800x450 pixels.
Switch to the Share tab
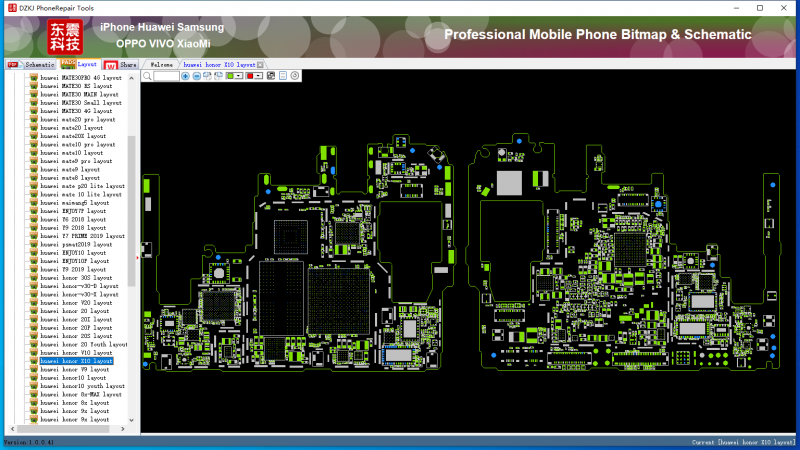[121, 65]
